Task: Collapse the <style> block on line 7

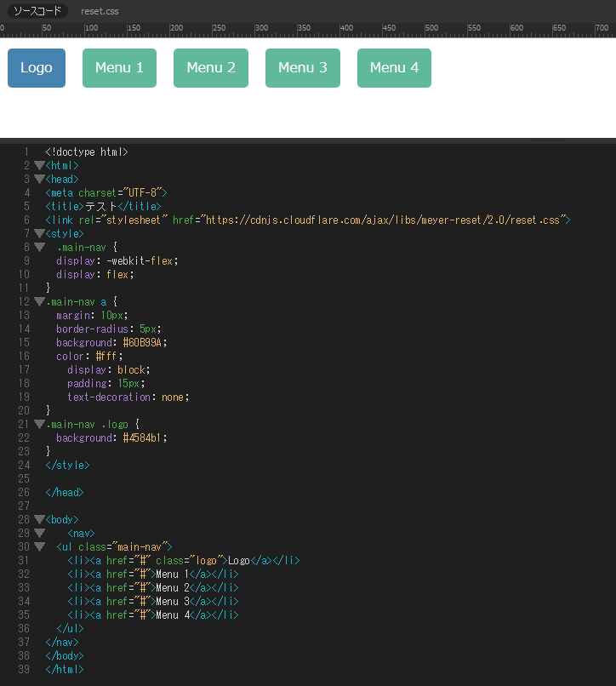Action: click(39, 233)
